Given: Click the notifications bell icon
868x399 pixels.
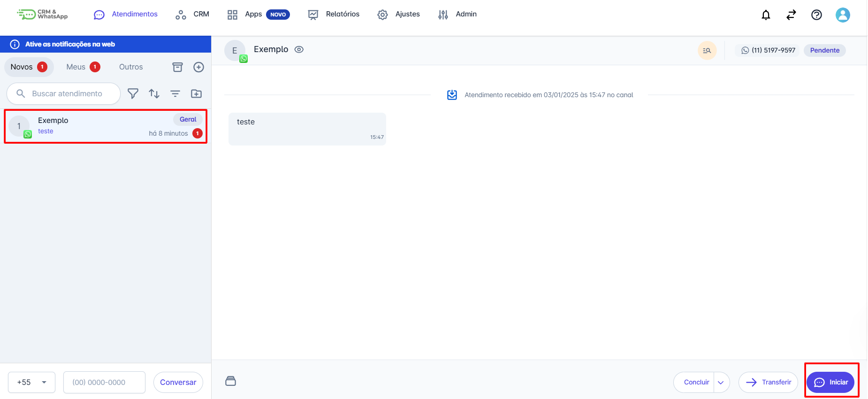Looking at the screenshot, I should 766,15.
